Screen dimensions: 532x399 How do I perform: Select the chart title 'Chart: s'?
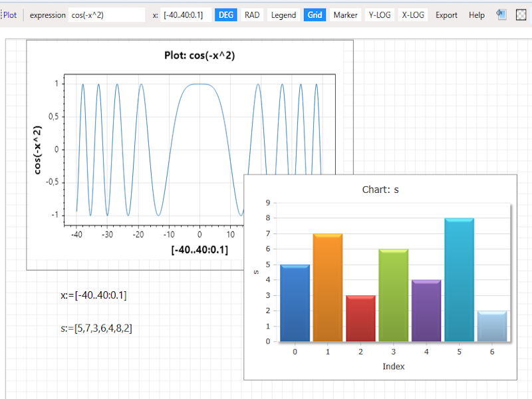380,190
